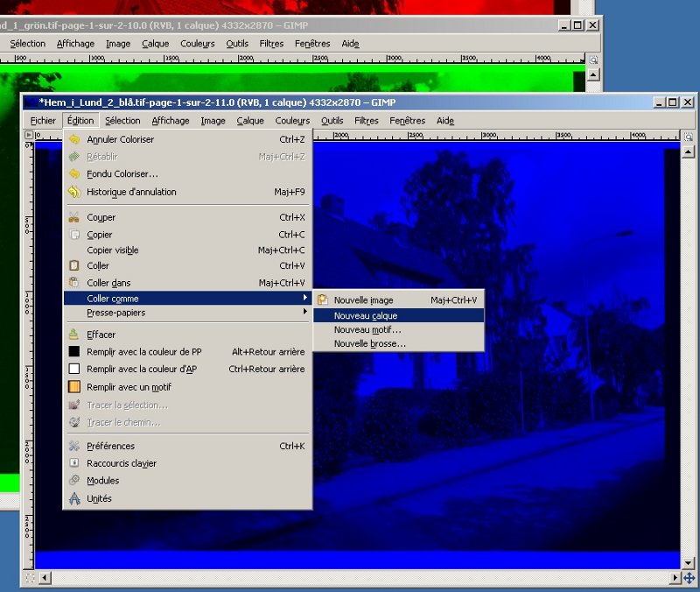Open the Filtres menu in blue window
The width and height of the screenshot is (700, 592).
[x=366, y=121]
